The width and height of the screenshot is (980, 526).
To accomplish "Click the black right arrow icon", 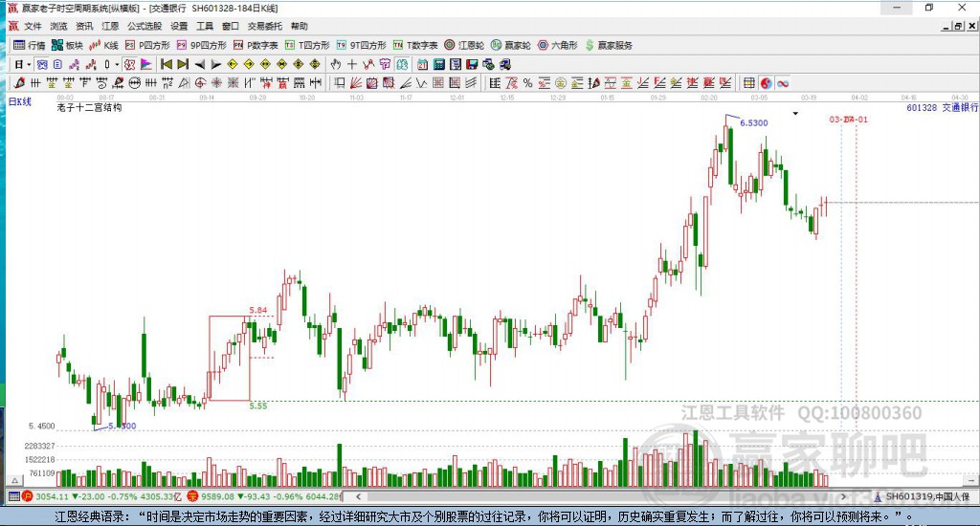I will point(216,64).
